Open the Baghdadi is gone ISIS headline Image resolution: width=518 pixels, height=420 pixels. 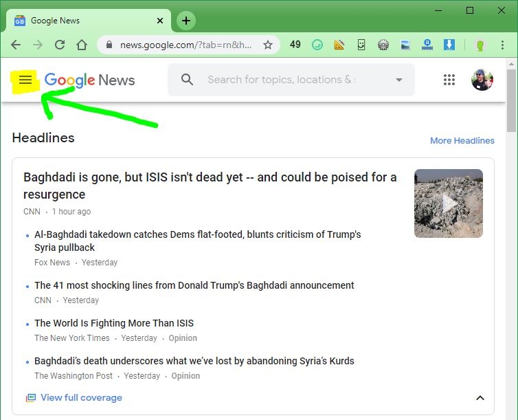pyautogui.click(x=210, y=186)
